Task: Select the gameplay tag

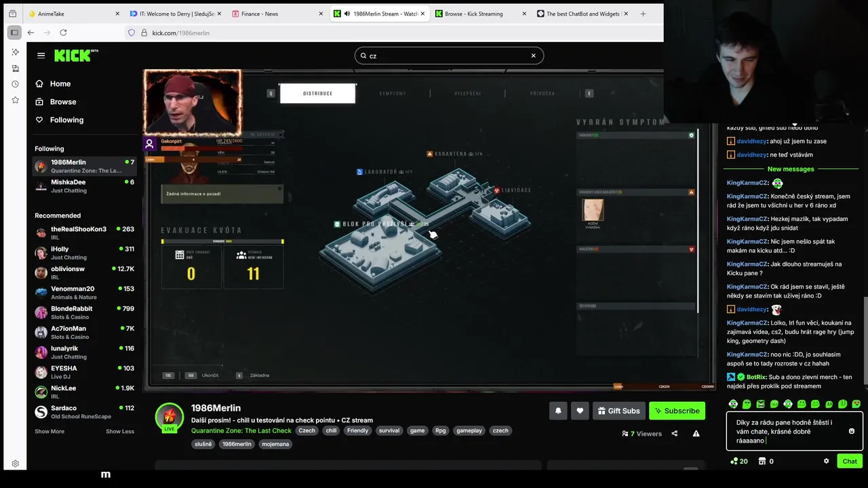Action: [469, 430]
